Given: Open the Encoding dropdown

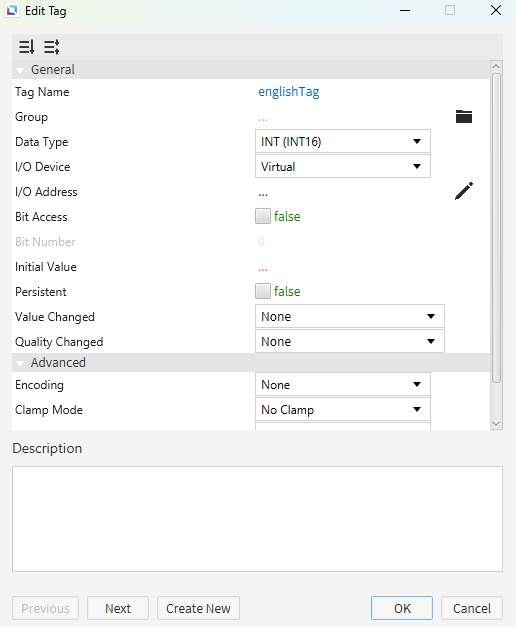Looking at the screenshot, I should point(343,384).
